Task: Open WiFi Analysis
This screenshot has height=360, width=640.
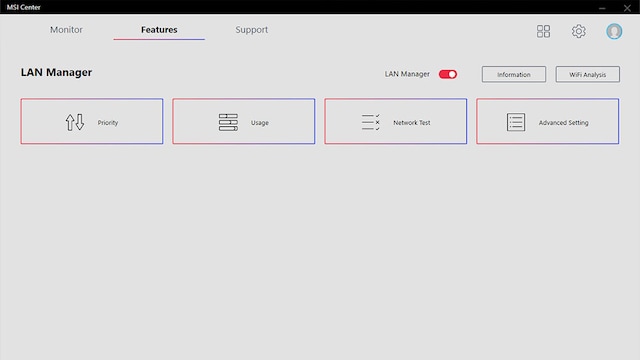Action: click(587, 74)
